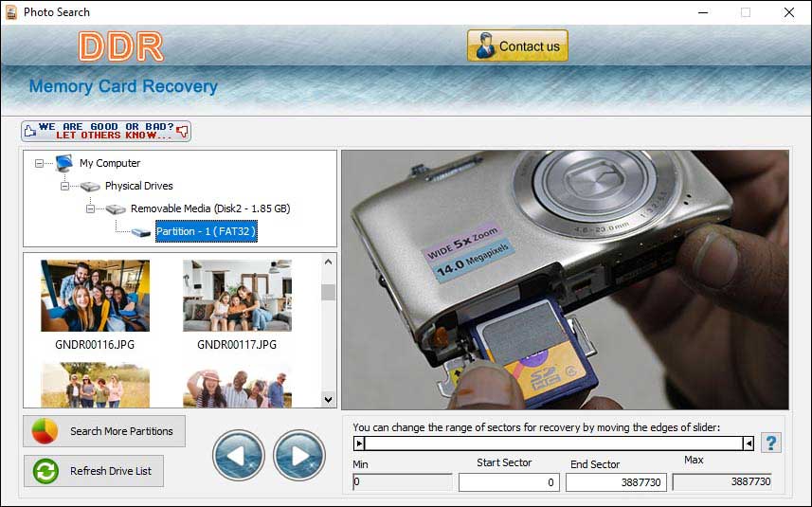The image size is (812, 507).
Task: Click the green refresh arrows icon
Action: tap(45, 471)
